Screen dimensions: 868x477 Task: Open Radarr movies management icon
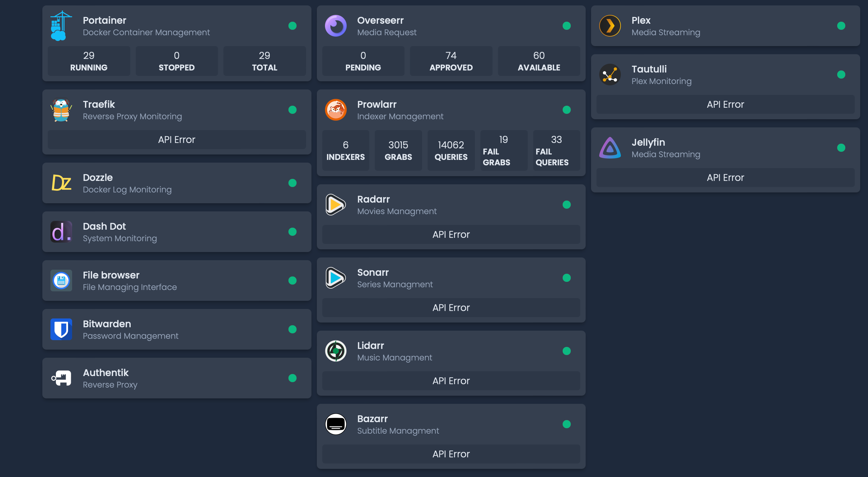pyautogui.click(x=335, y=205)
